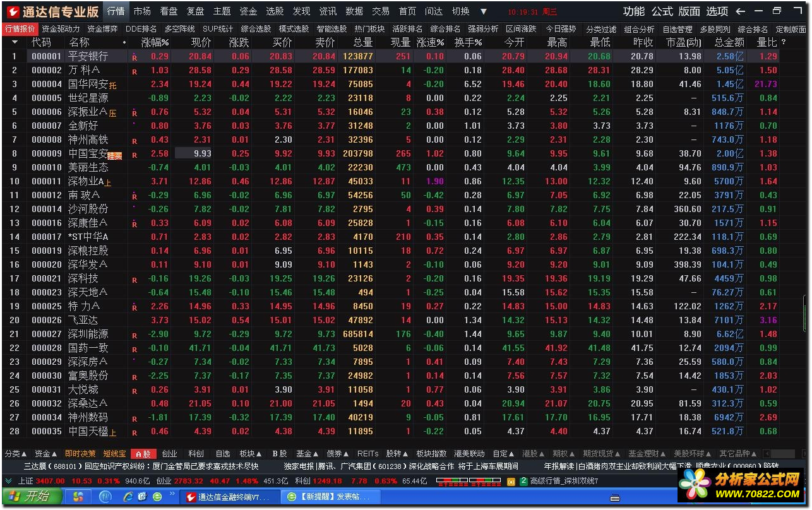Open the 独家电报 腾讯 广汽集团 news headline
Image resolution: width=812 pixels, height=510 pixels.
pos(401,466)
